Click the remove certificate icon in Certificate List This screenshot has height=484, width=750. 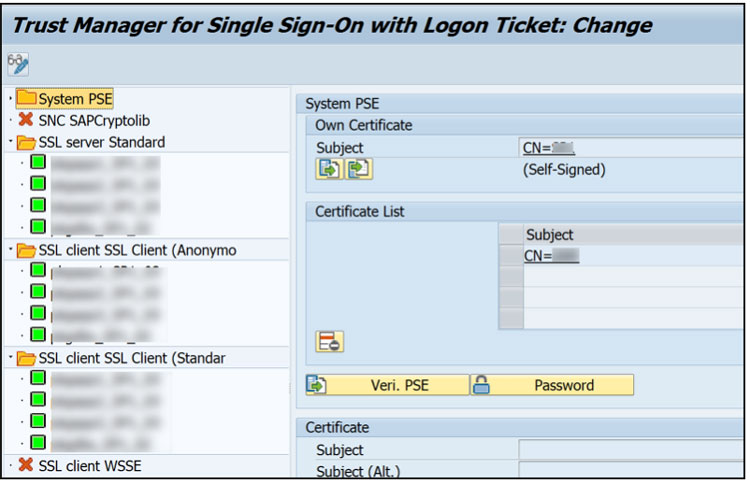(329, 341)
